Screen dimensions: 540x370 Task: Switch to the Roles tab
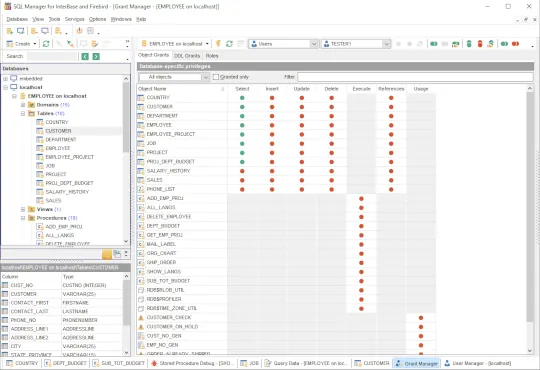[212, 55]
